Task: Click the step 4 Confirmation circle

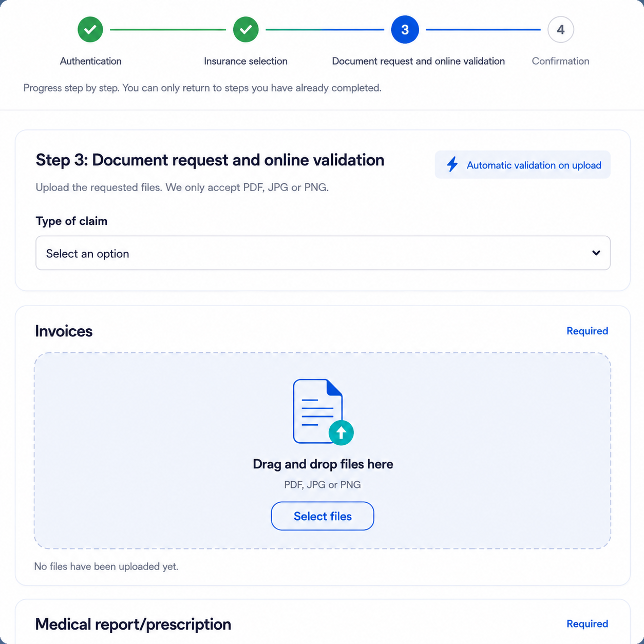Action: click(x=560, y=30)
